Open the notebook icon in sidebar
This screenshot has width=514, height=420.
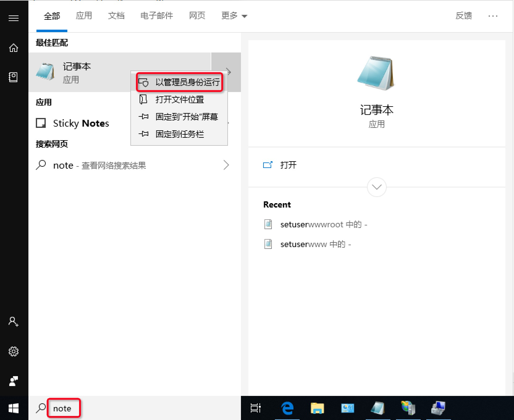[x=13, y=77]
